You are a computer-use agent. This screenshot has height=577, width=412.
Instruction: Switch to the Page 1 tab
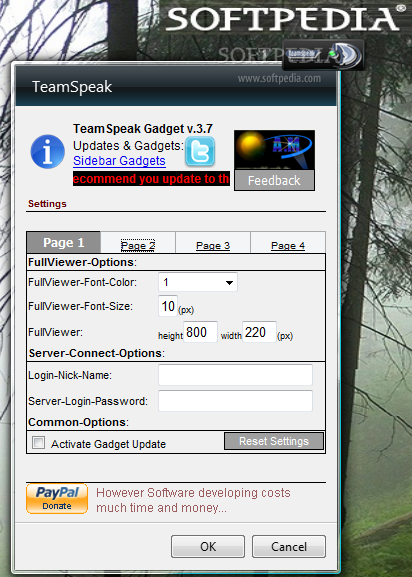pyautogui.click(x=64, y=243)
